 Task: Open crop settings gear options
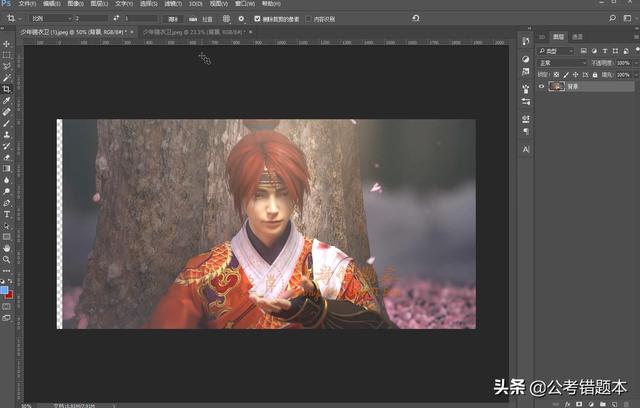[x=241, y=19]
